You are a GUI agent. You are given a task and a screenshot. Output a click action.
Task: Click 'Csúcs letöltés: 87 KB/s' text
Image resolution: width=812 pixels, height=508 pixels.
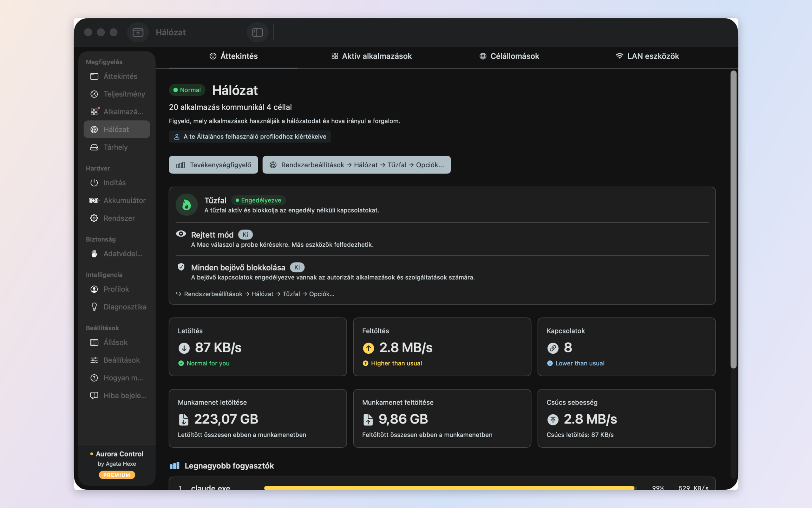580,435
